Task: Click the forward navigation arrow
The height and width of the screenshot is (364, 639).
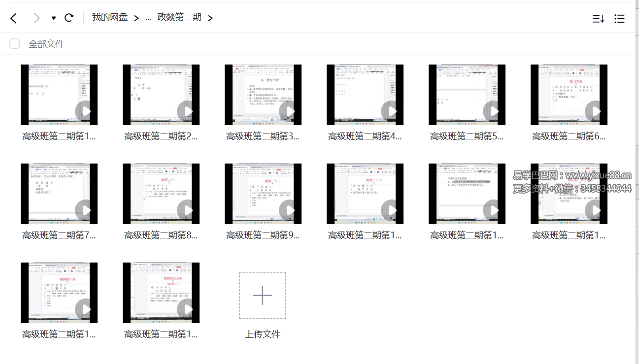Action: (x=36, y=18)
